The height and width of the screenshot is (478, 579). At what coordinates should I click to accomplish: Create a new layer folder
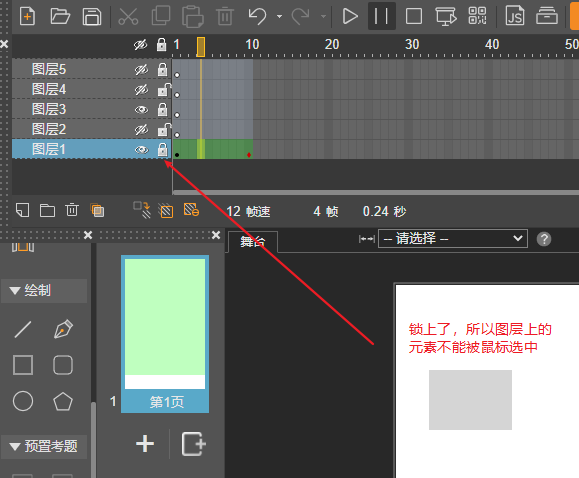[x=47, y=211]
